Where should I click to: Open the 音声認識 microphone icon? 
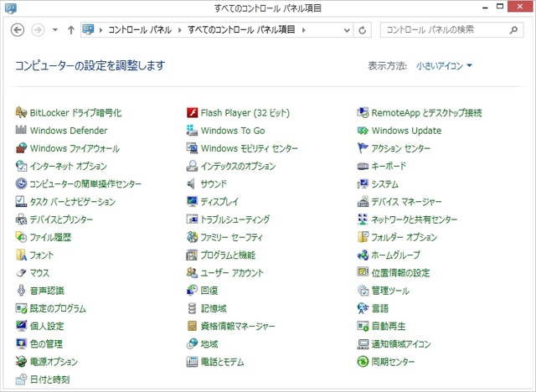click(21, 290)
